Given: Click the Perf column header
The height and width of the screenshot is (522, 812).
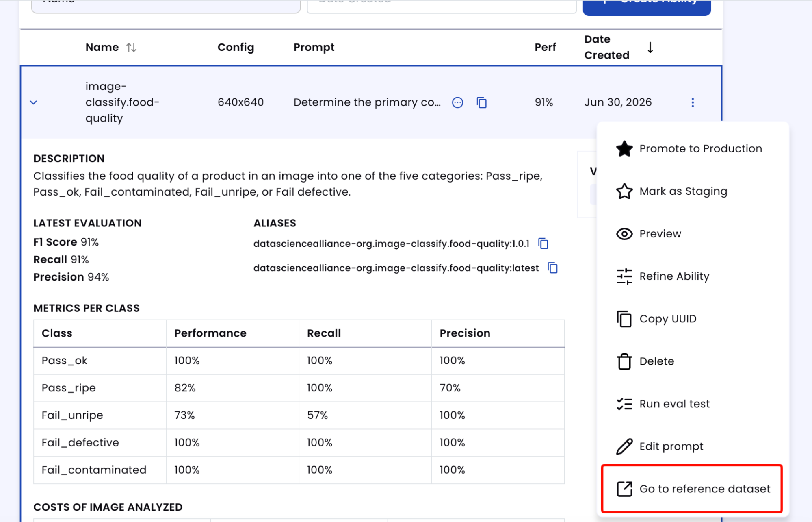Looking at the screenshot, I should [545, 48].
